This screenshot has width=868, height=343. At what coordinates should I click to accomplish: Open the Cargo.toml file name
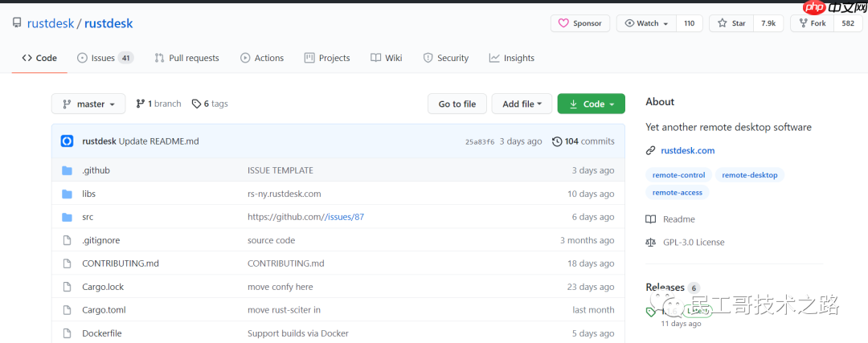coord(104,310)
